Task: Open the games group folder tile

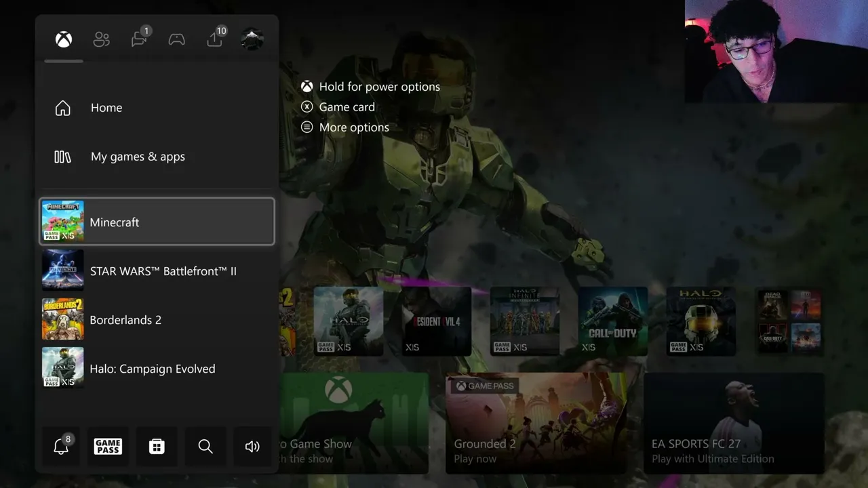Action: (789, 321)
